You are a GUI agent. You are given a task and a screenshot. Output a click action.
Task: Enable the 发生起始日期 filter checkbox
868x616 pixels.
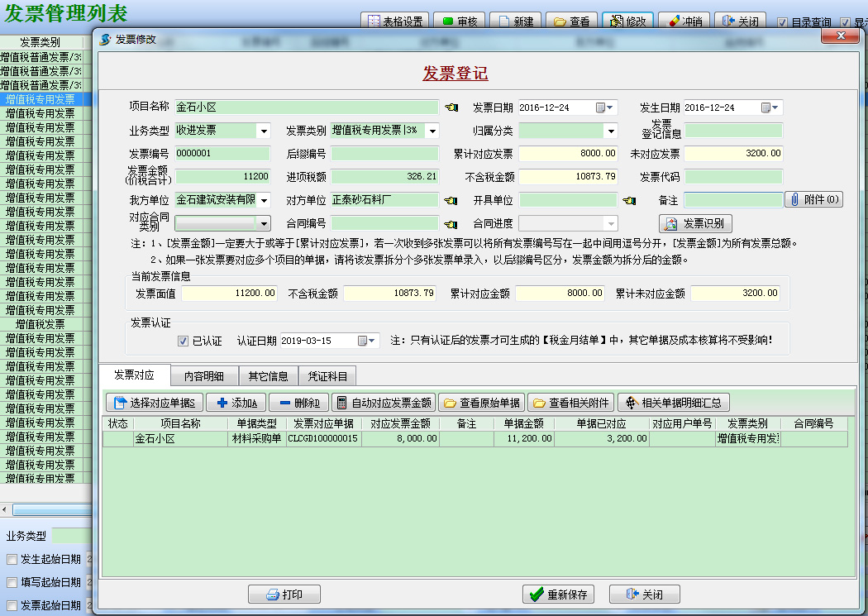coord(12,560)
